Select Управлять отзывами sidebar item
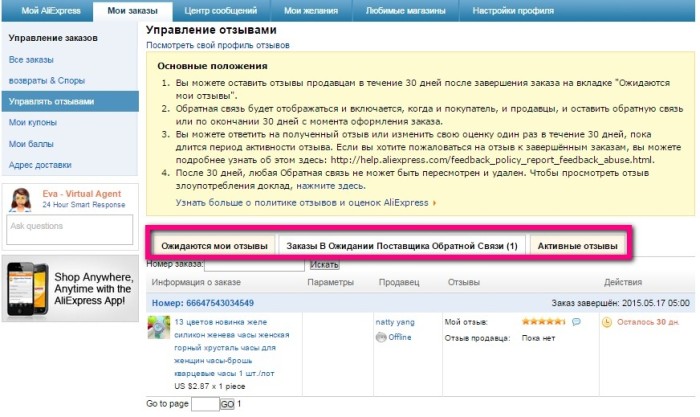This screenshot has width=700, height=417. [x=70, y=101]
